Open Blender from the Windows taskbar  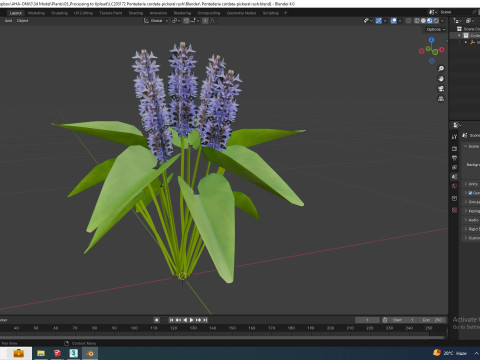click(90, 353)
